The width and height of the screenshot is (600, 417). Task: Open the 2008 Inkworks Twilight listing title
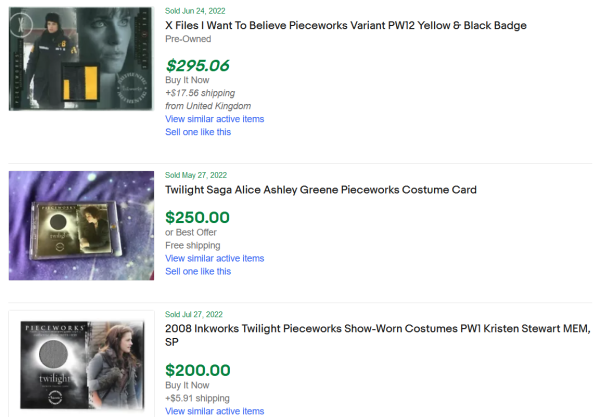pyautogui.click(x=377, y=329)
